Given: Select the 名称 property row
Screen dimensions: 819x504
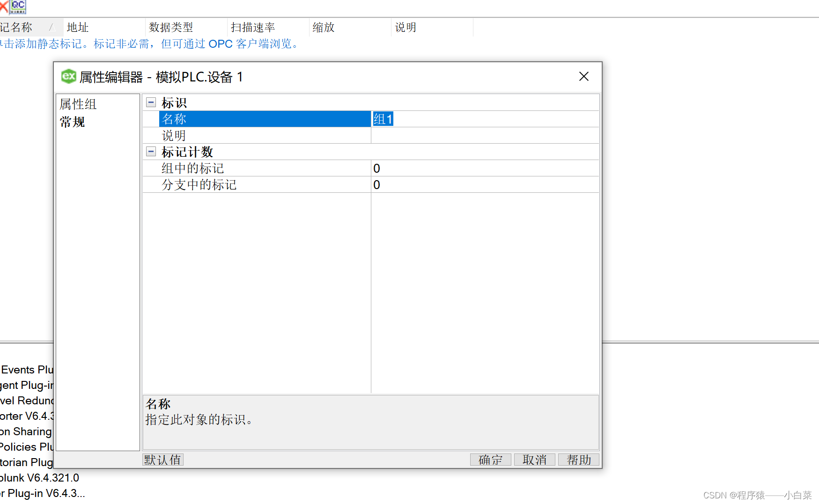Looking at the screenshot, I should tap(265, 119).
